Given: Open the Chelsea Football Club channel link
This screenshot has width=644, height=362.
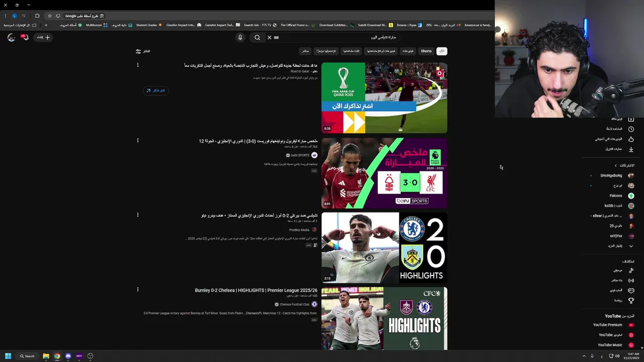Looking at the screenshot, I should click(295, 304).
